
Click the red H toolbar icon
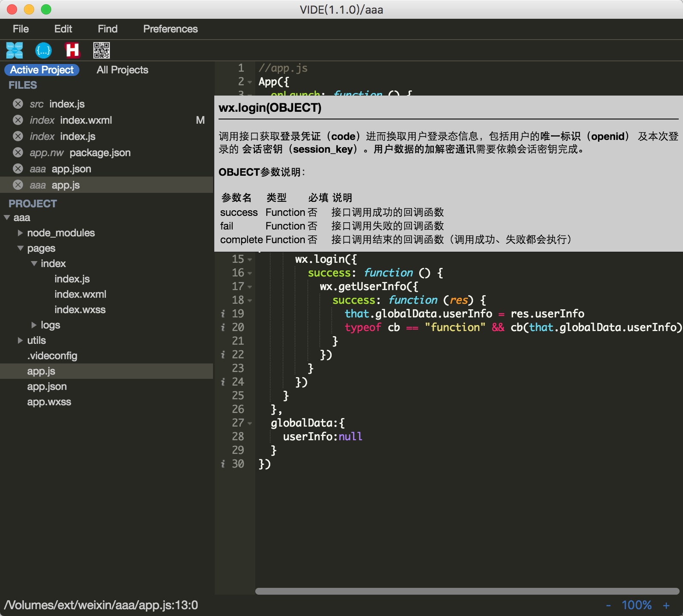coord(73,50)
